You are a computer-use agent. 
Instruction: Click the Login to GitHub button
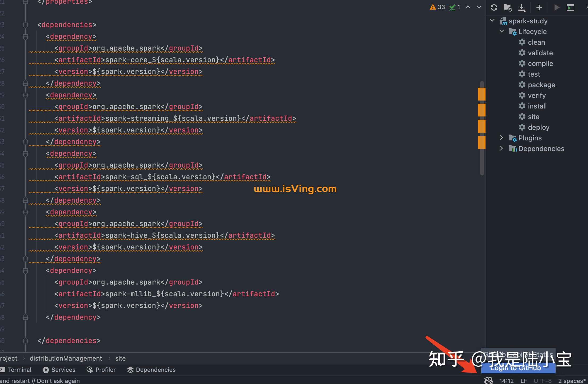pyautogui.click(x=518, y=368)
